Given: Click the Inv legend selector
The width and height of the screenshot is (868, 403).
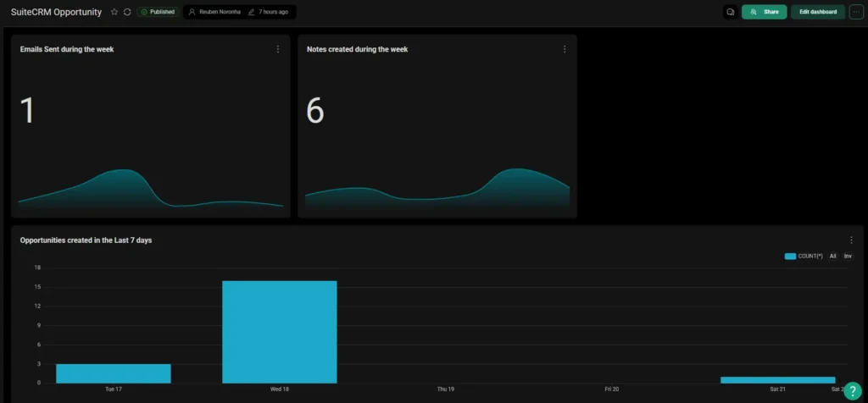Looking at the screenshot, I should (848, 256).
